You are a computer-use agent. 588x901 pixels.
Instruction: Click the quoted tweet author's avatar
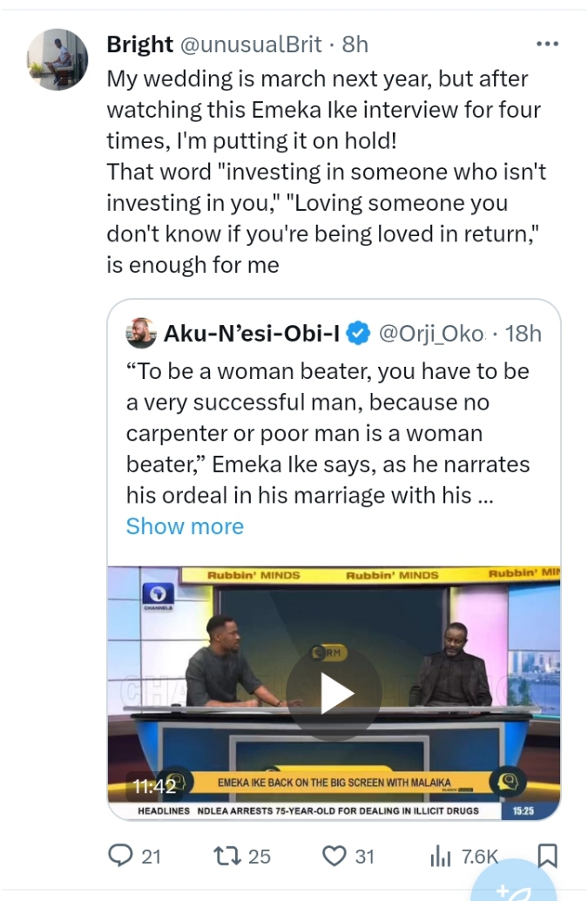tap(141, 332)
